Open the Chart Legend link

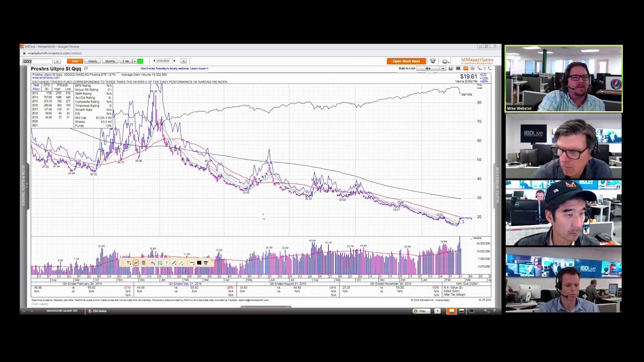[x=39, y=304]
